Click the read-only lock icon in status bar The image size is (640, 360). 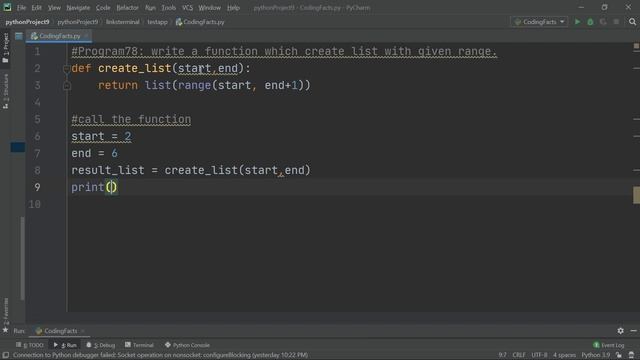619,355
